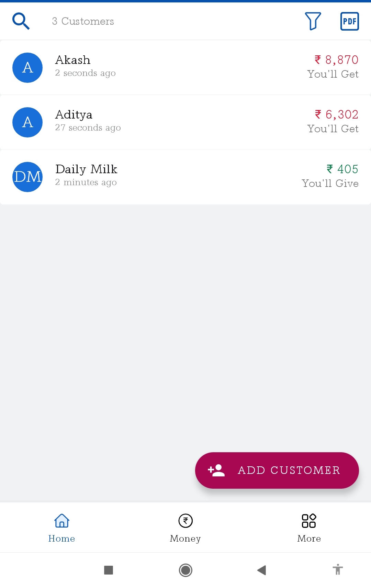Viewport: 371px width, 588px height.
Task: Tap the Home house icon
Action: point(62,521)
